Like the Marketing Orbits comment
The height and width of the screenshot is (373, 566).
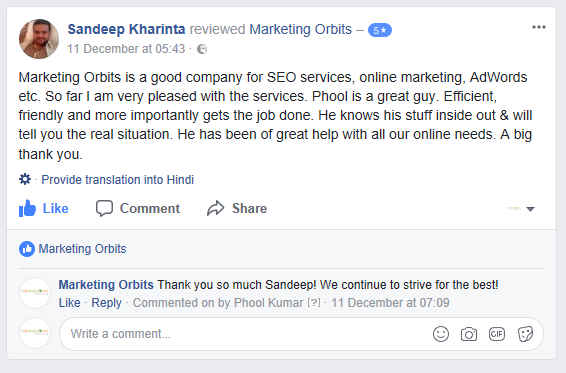pos(69,303)
